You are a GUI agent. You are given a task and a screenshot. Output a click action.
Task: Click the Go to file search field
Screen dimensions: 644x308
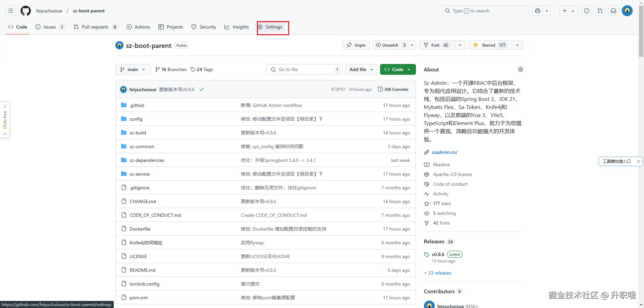[x=304, y=69]
